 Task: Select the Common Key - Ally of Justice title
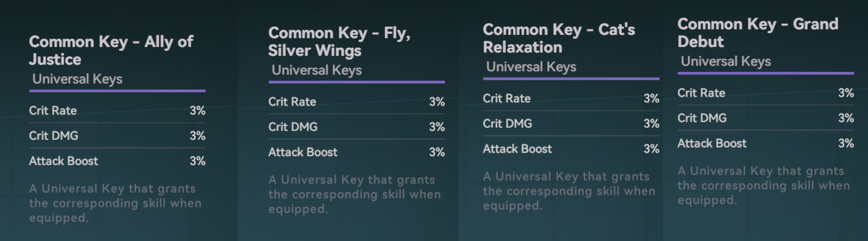click(x=111, y=50)
